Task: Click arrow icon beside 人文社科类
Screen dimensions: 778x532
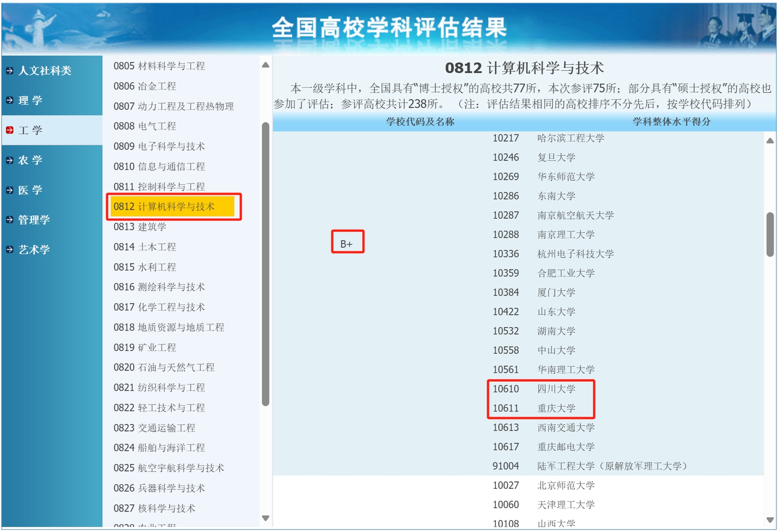Action: pyautogui.click(x=10, y=71)
